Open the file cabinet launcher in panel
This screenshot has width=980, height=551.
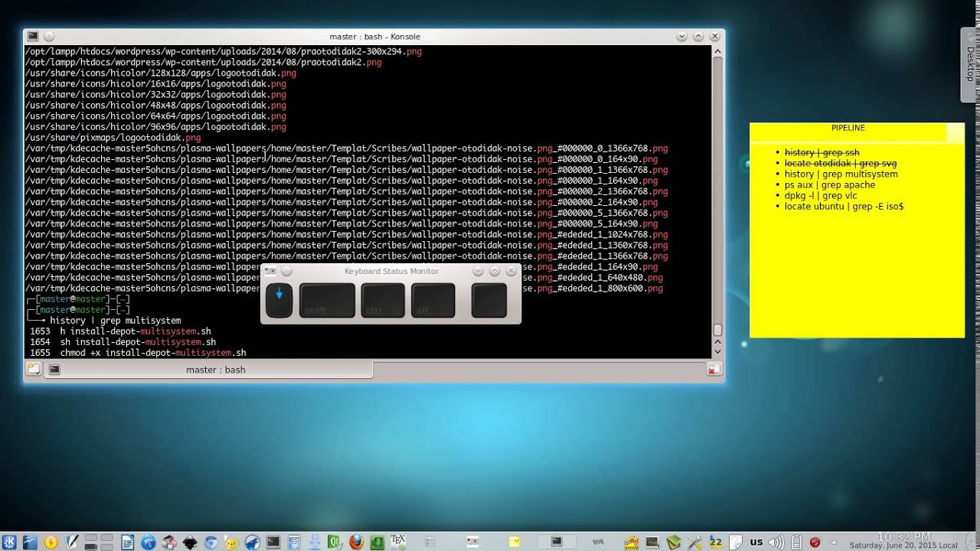click(294, 542)
